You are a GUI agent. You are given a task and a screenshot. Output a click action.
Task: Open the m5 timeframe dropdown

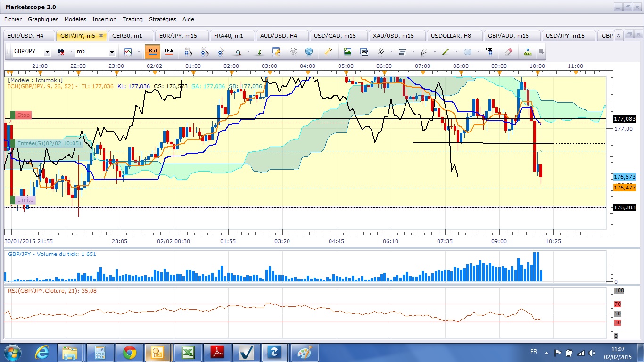tap(112, 52)
